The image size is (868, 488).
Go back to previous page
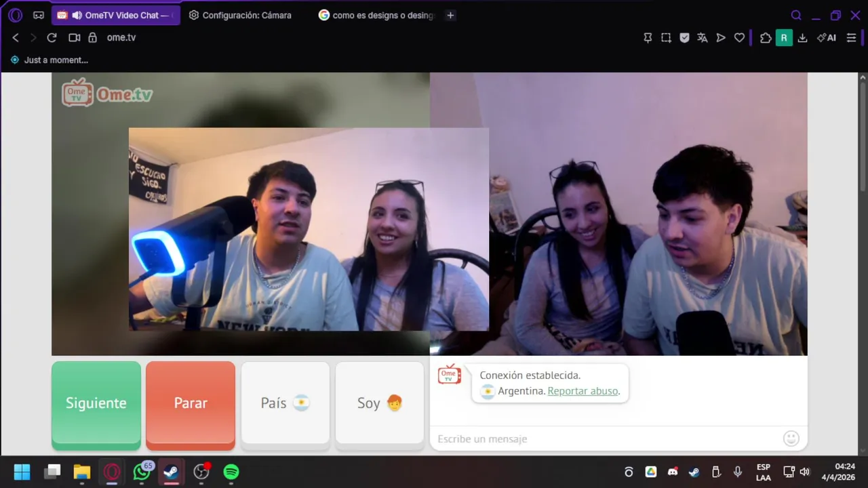16,38
